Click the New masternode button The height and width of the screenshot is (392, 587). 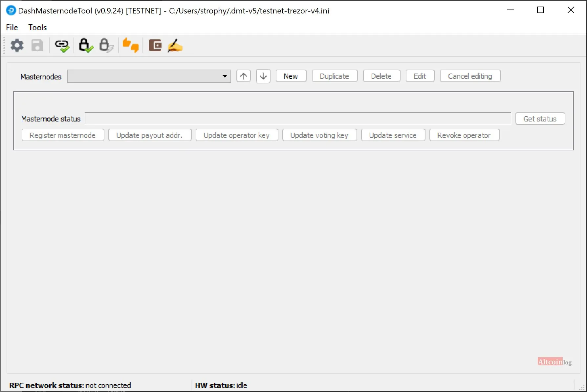(291, 76)
